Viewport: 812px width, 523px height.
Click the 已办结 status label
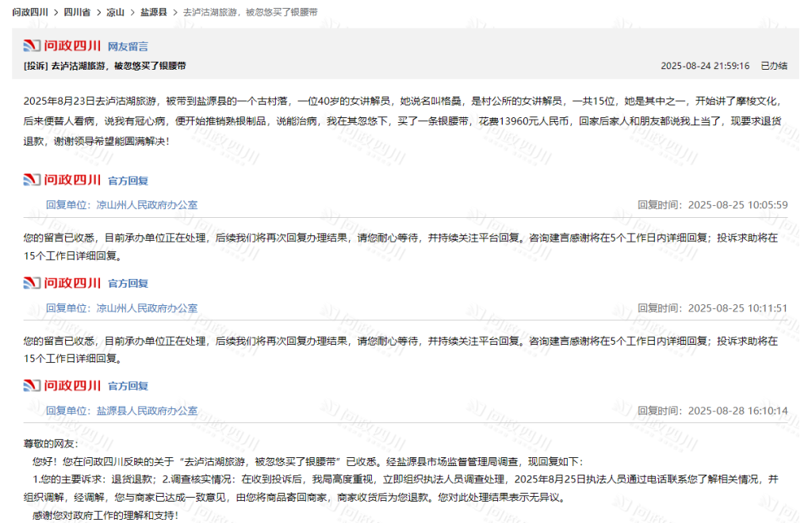pos(773,66)
